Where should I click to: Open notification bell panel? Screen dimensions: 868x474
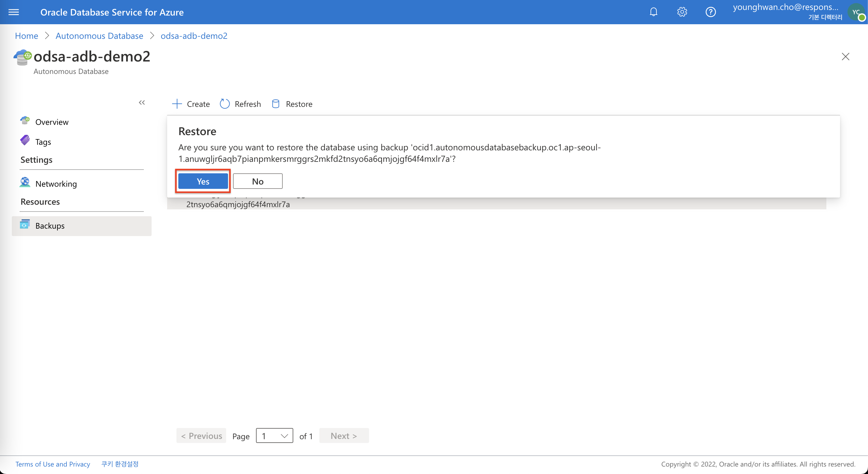point(653,12)
